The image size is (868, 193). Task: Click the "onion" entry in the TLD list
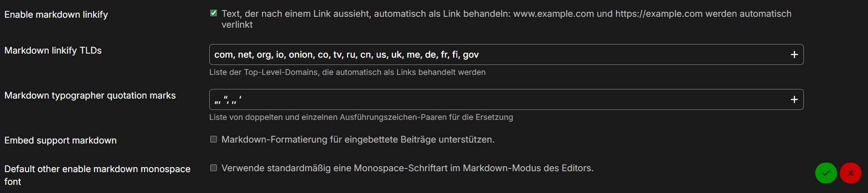301,54
